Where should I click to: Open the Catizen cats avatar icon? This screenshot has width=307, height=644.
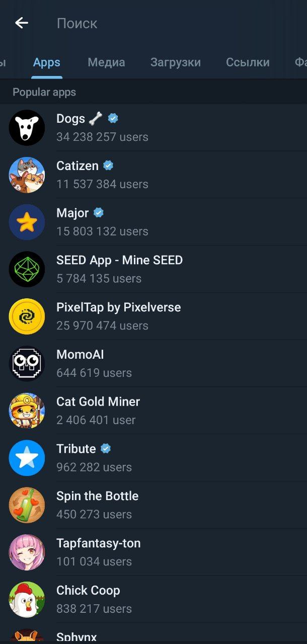(x=27, y=175)
